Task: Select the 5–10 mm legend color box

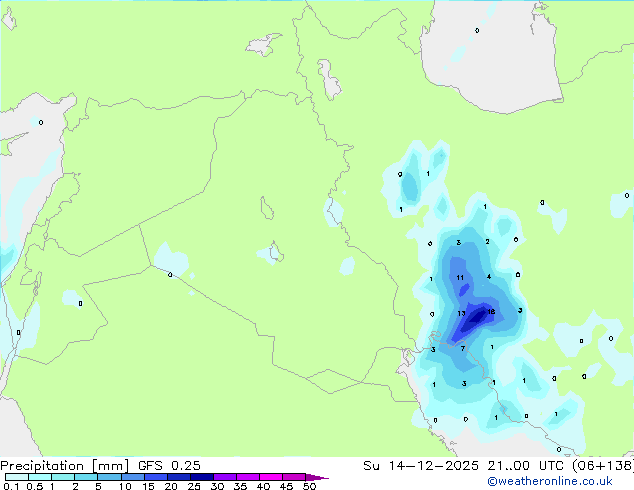Action: 110,477
